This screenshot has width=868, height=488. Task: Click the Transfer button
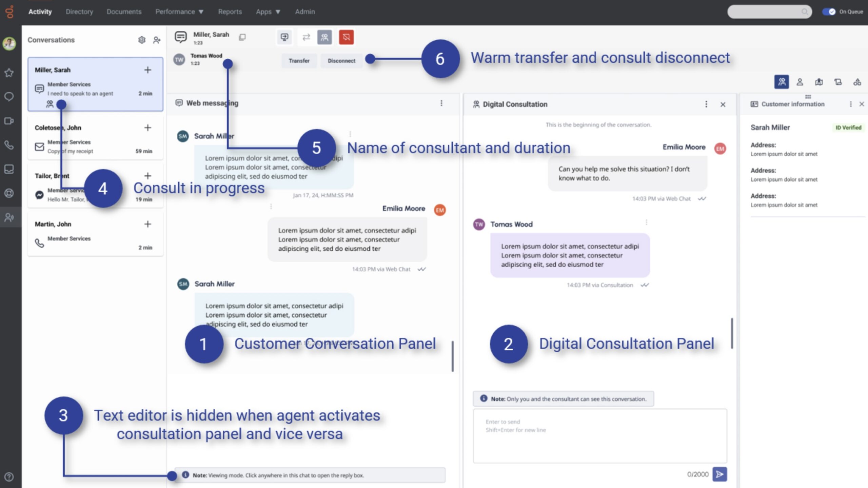pyautogui.click(x=299, y=61)
